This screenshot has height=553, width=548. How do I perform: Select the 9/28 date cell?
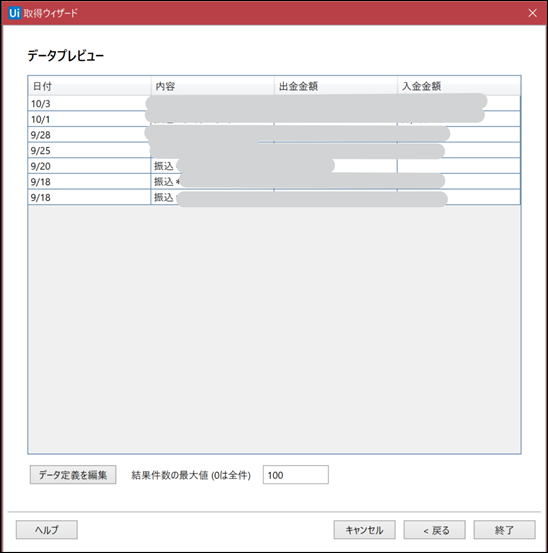[89, 135]
